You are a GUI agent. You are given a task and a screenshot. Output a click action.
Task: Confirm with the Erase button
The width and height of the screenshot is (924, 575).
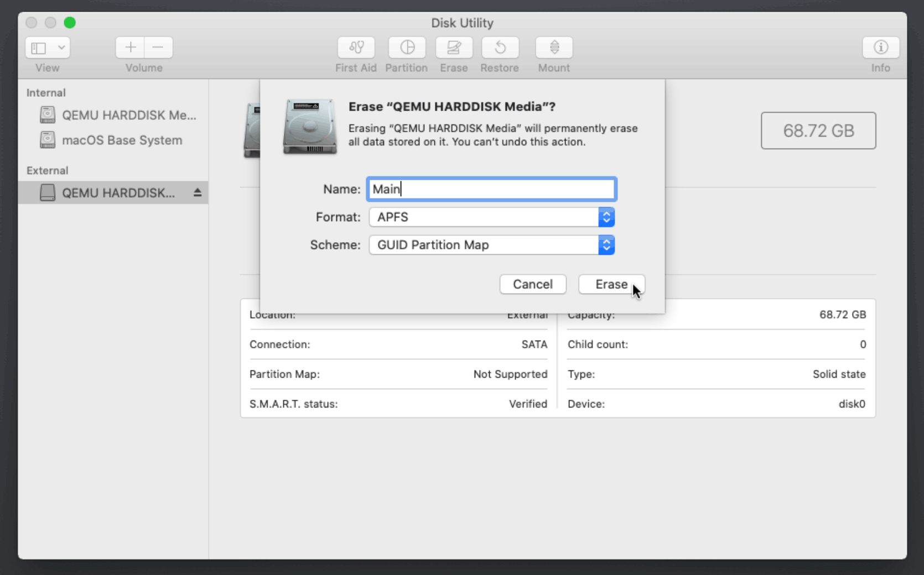(x=611, y=284)
